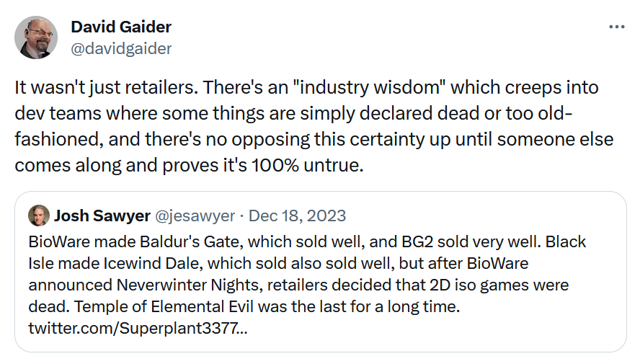The image size is (640, 364).
Task: Click the @davidgaider handle
Action: click(121, 48)
